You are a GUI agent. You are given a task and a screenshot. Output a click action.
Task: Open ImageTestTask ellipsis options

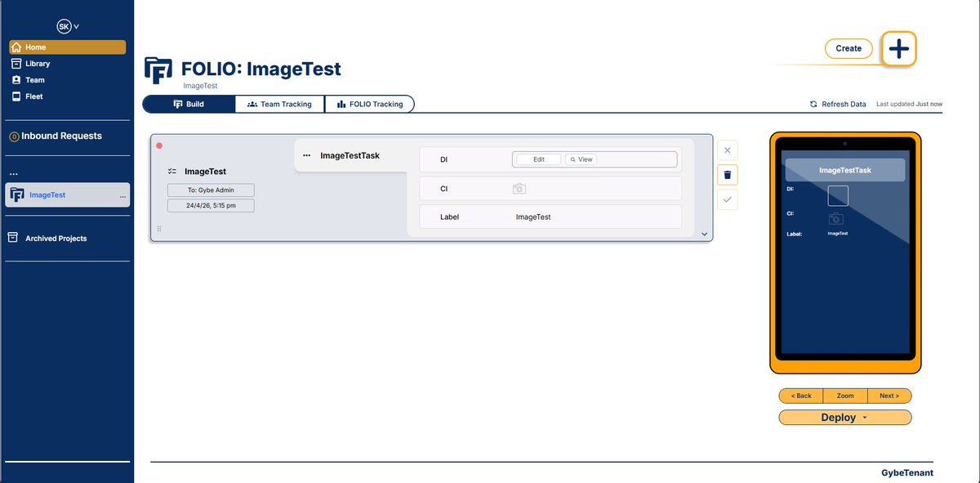pos(307,155)
